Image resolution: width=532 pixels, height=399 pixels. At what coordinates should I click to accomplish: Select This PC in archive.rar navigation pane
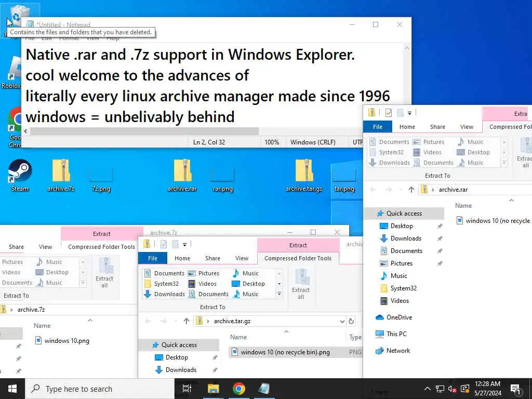coord(396,334)
